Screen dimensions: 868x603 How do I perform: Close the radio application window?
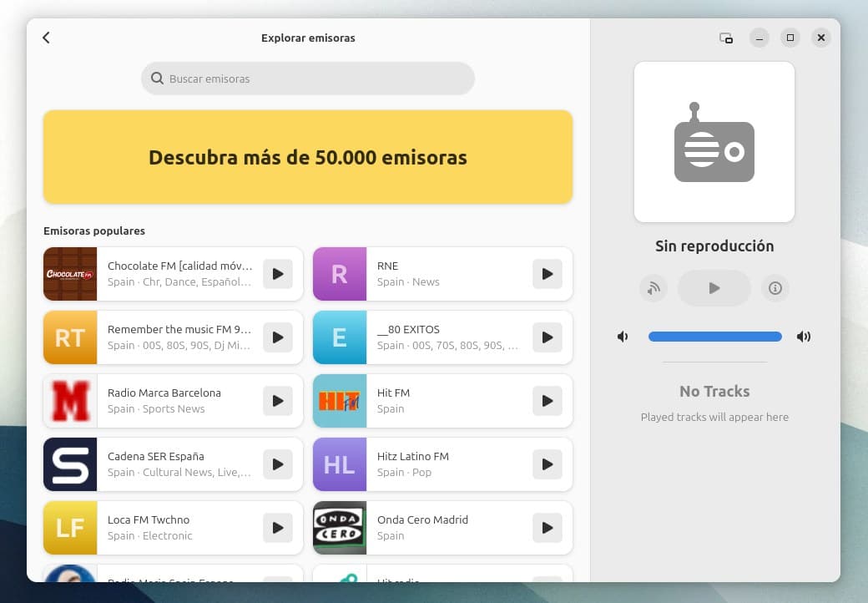click(821, 38)
